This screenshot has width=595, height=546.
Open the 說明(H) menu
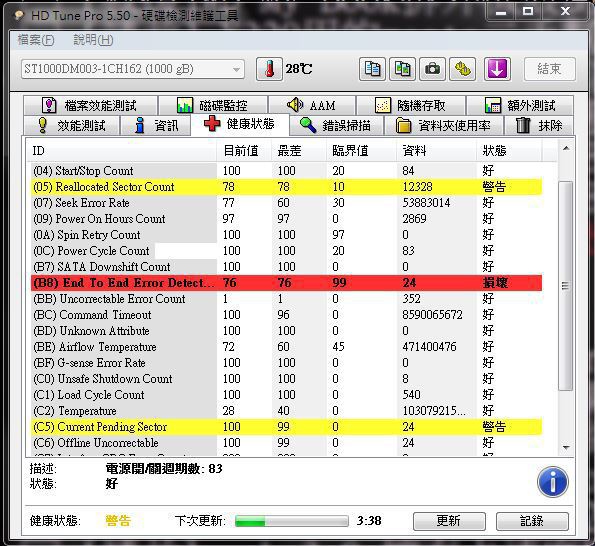(x=93, y=40)
